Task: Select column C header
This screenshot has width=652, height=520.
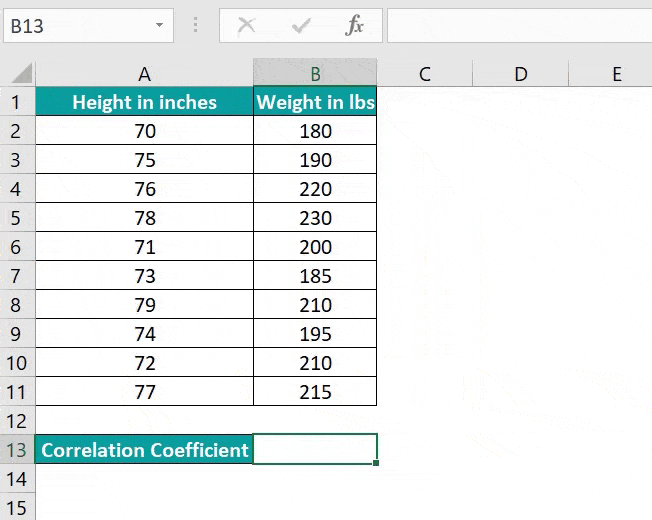Action: pos(425,74)
